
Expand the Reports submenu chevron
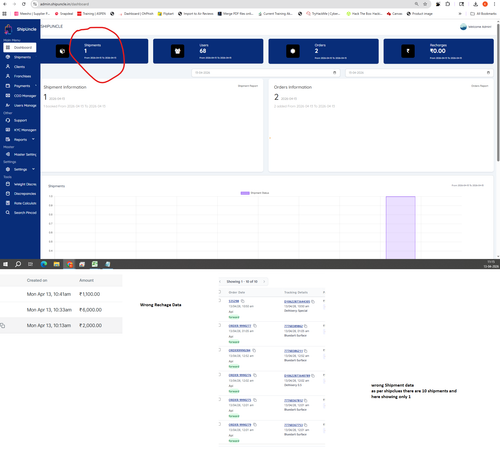(x=33, y=139)
